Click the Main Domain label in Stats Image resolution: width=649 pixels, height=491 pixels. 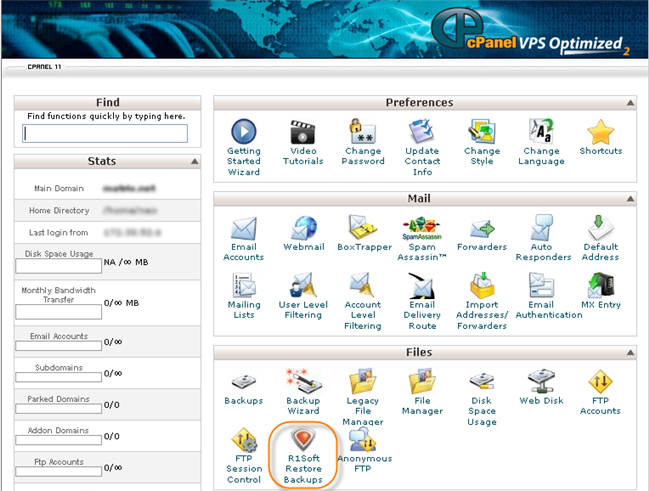click(59, 188)
